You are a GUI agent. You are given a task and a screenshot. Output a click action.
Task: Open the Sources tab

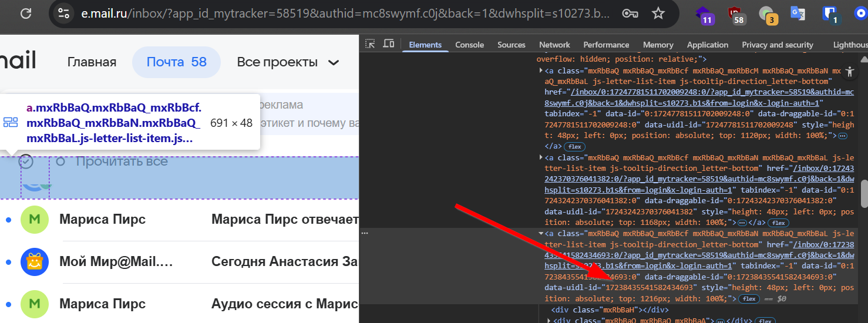click(512, 45)
